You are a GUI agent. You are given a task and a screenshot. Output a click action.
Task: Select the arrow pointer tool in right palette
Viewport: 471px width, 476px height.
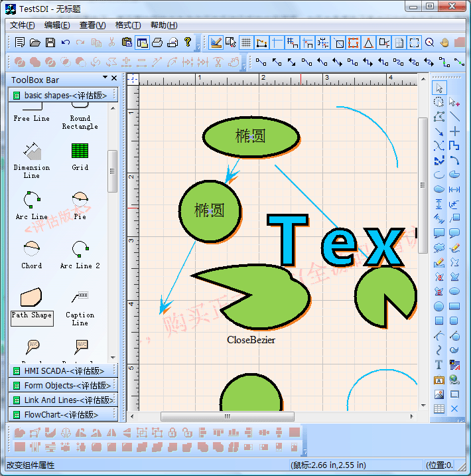point(439,88)
